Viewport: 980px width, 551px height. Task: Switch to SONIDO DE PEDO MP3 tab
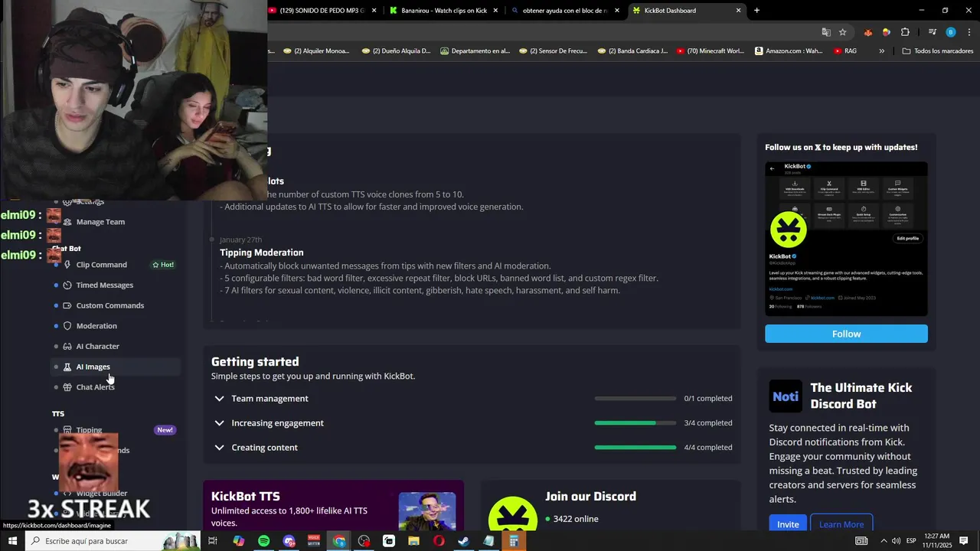[320, 11]
